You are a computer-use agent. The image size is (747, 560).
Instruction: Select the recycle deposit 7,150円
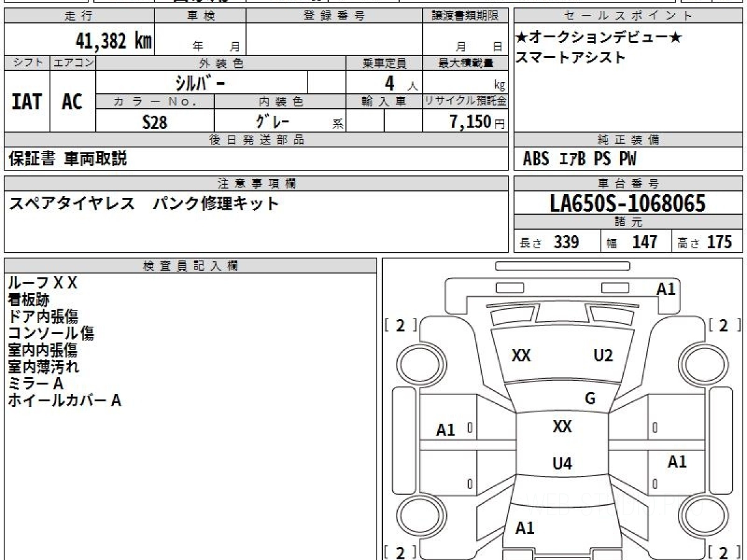[477, 122]
